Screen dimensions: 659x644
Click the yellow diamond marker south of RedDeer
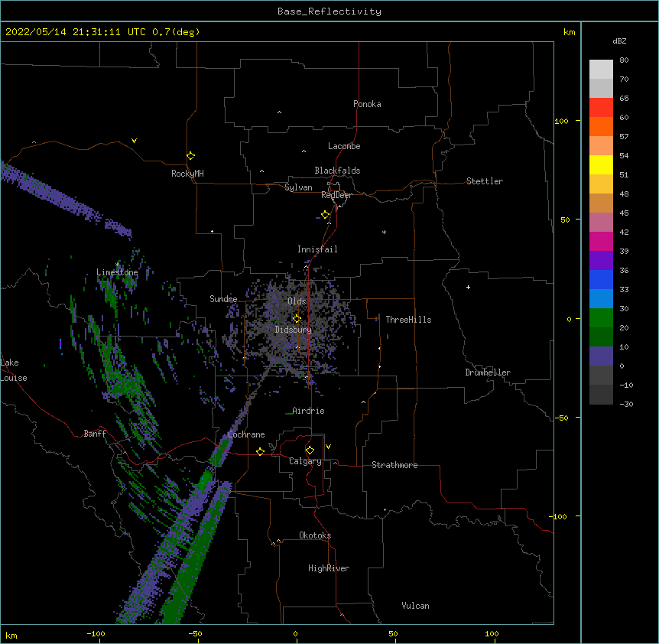[325, 215]
